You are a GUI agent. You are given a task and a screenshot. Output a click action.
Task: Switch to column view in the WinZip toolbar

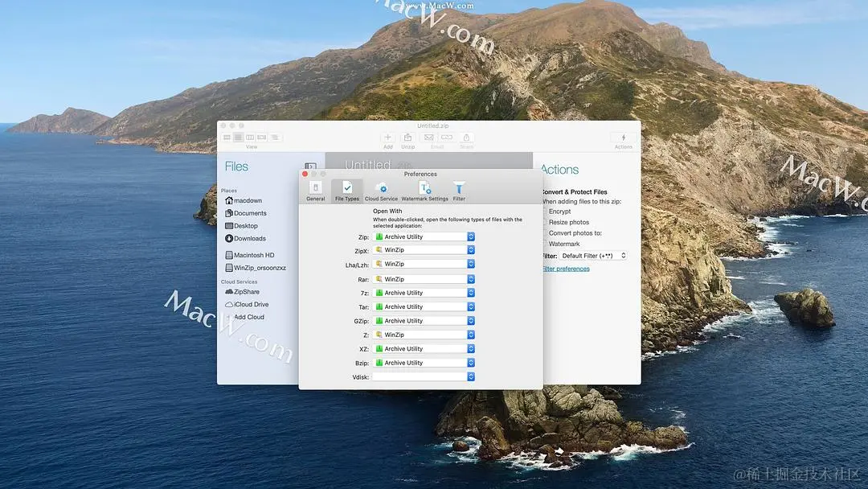250,138
